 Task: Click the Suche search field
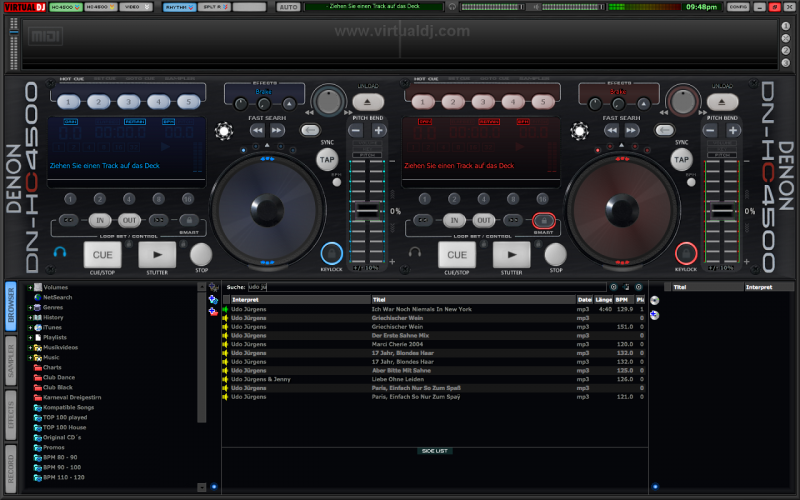coord(427,287)
